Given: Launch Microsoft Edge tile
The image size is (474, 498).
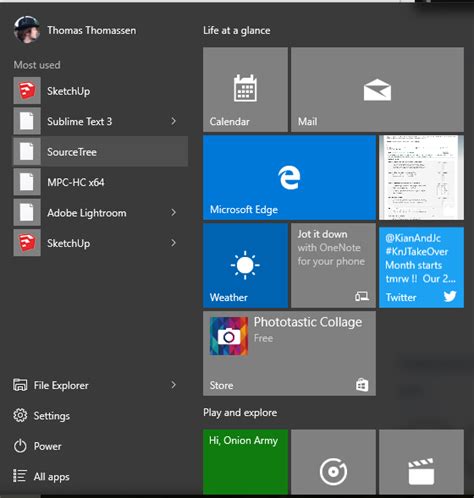Looking at the screenshot, I should coord(289,177).
